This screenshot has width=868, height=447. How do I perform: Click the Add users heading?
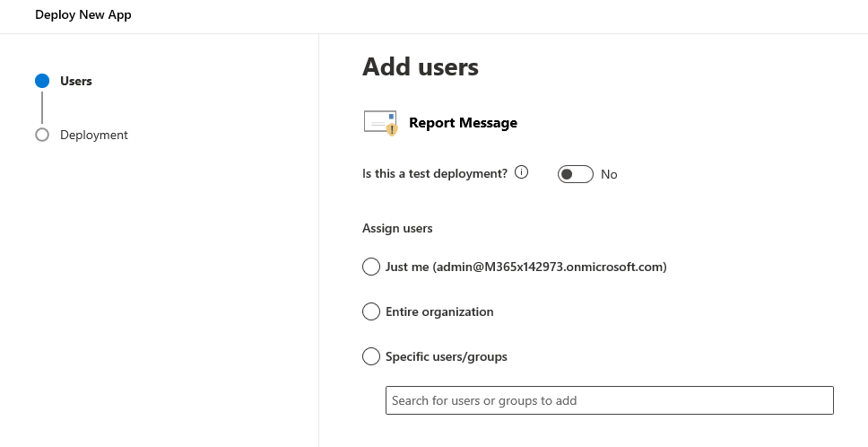[x=420, y=66]
